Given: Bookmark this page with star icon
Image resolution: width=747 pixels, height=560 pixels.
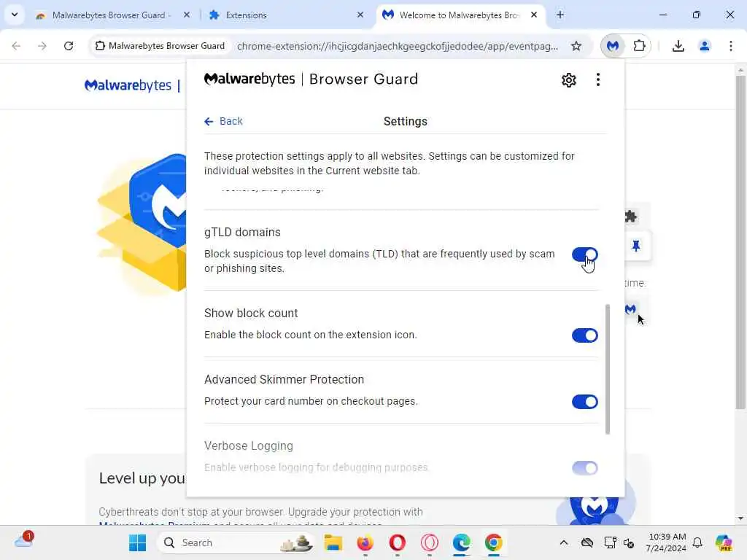Looking at the screenshot, I should [x=576, y=46].
